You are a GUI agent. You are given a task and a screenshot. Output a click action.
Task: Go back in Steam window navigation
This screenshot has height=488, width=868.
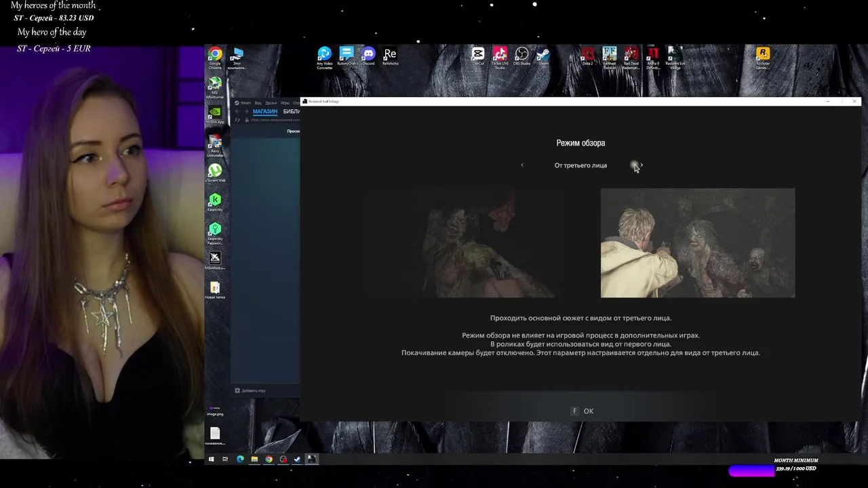(x=237, y=111)
